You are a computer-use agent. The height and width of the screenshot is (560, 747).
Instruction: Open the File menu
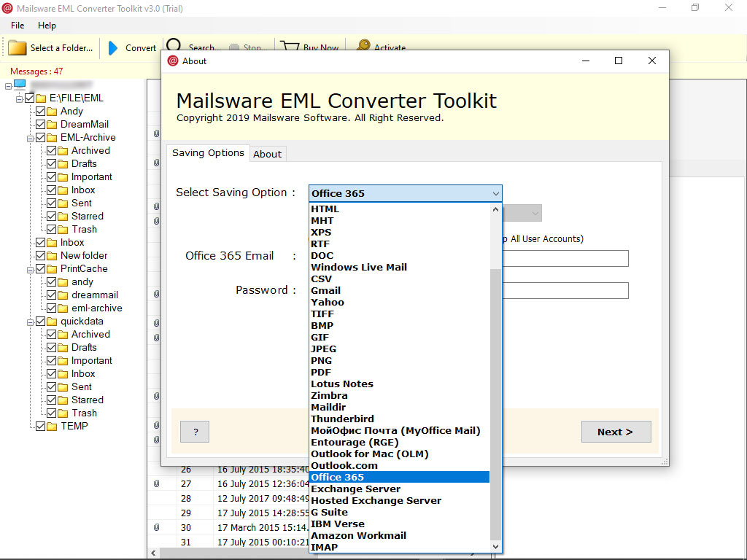point(18,26)
